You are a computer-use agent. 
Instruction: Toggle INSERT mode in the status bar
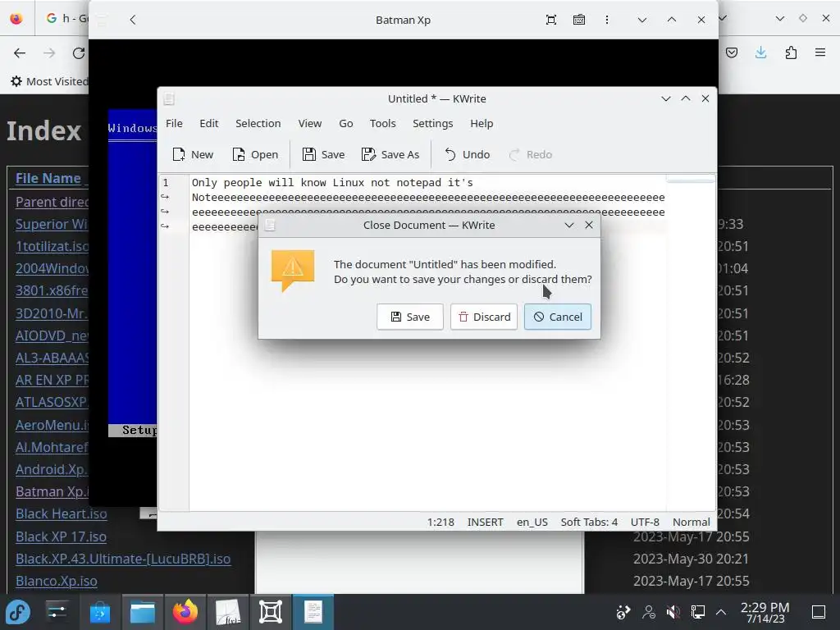(486, 522)
